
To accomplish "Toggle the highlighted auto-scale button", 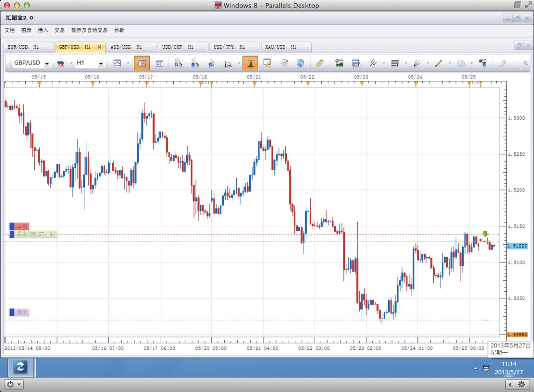I will 250,64.
